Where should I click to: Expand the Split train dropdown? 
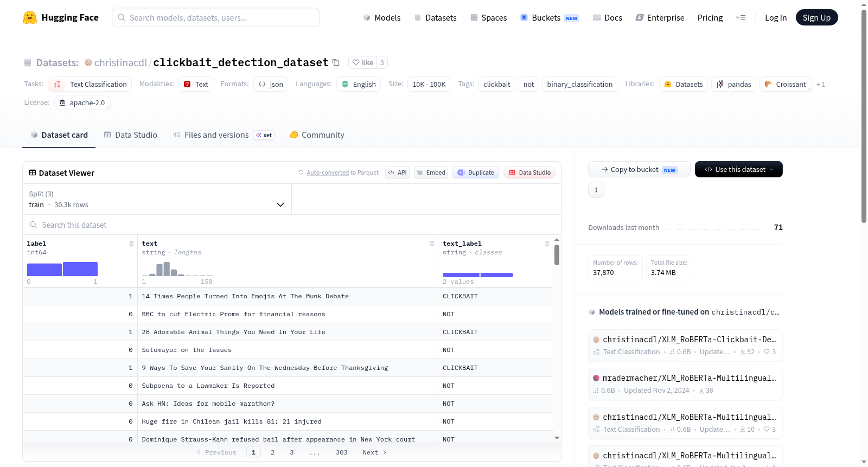[x=157, y=199]
